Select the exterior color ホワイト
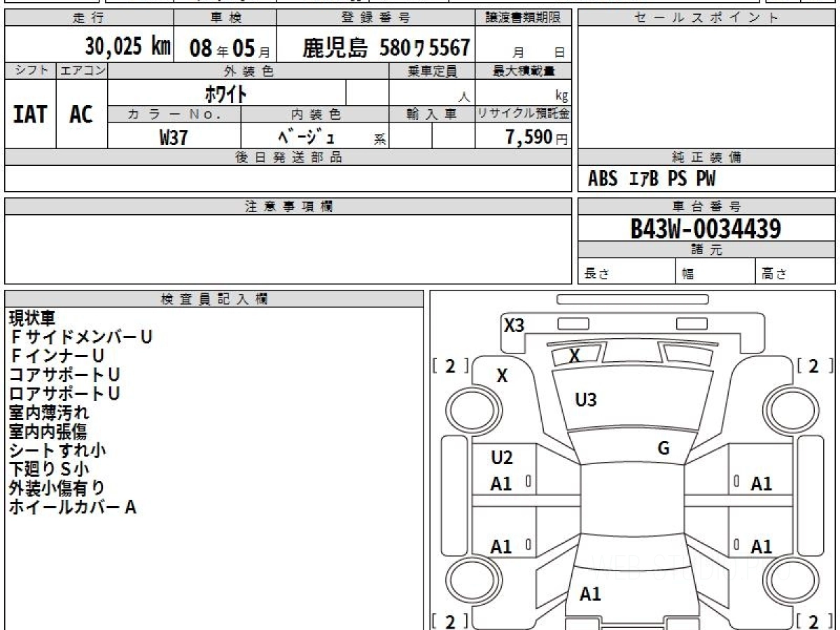 [x=225, y=93]
